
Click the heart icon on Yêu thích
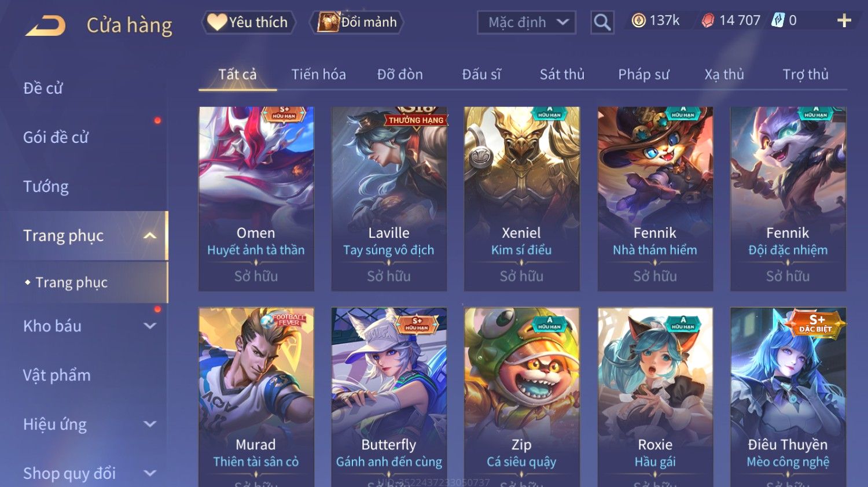point(217,22)
